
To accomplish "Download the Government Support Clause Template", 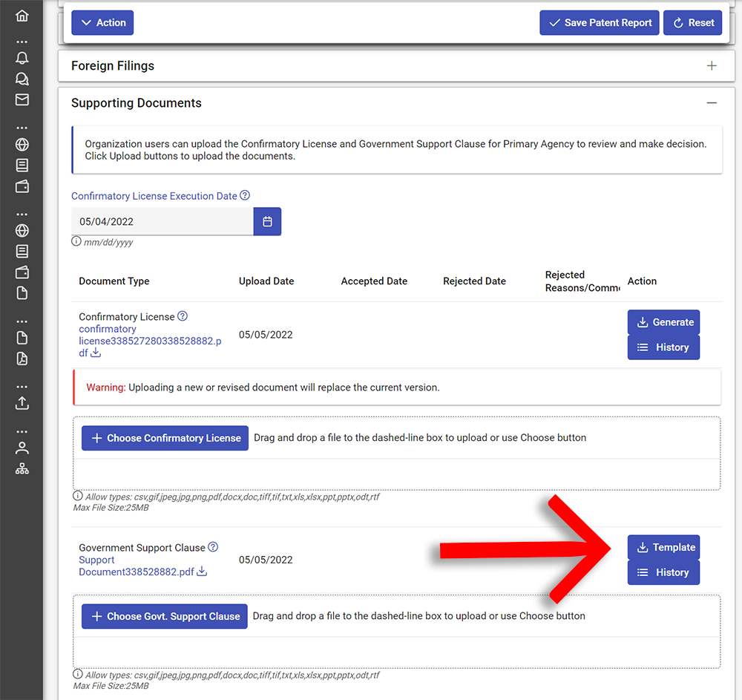I will [663, 547].
